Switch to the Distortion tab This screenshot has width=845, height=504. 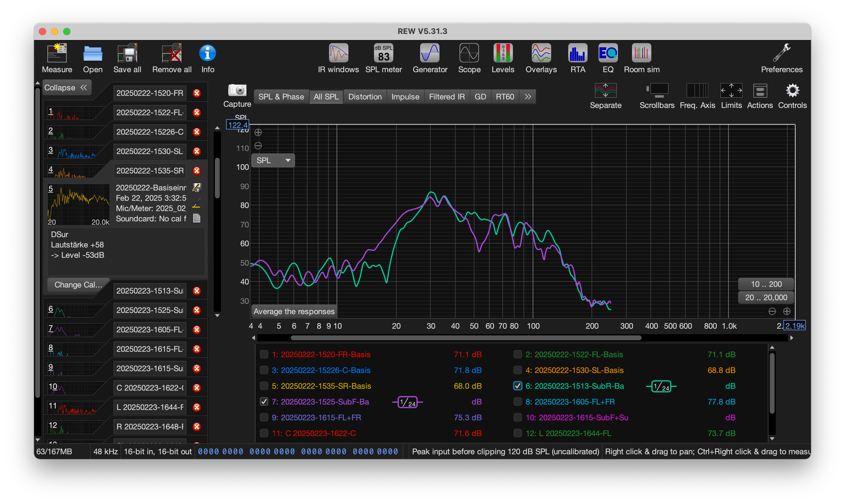[365, 97]
